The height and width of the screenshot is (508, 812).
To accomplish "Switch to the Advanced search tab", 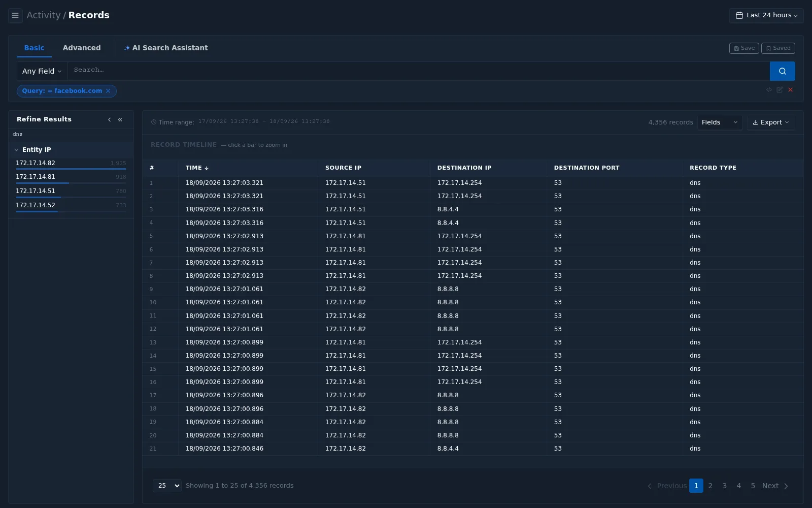I will click(82, 48).
